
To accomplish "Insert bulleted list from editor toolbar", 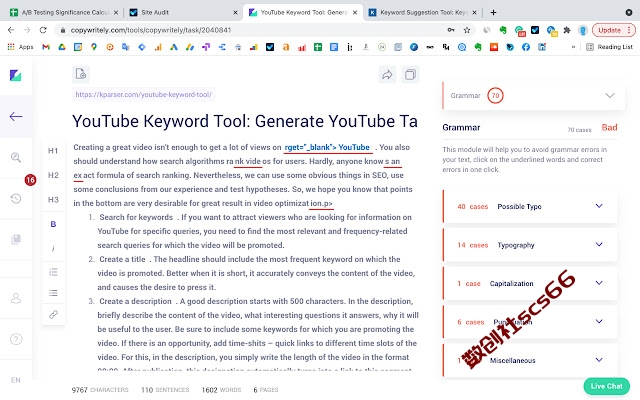I will [53, 293].
